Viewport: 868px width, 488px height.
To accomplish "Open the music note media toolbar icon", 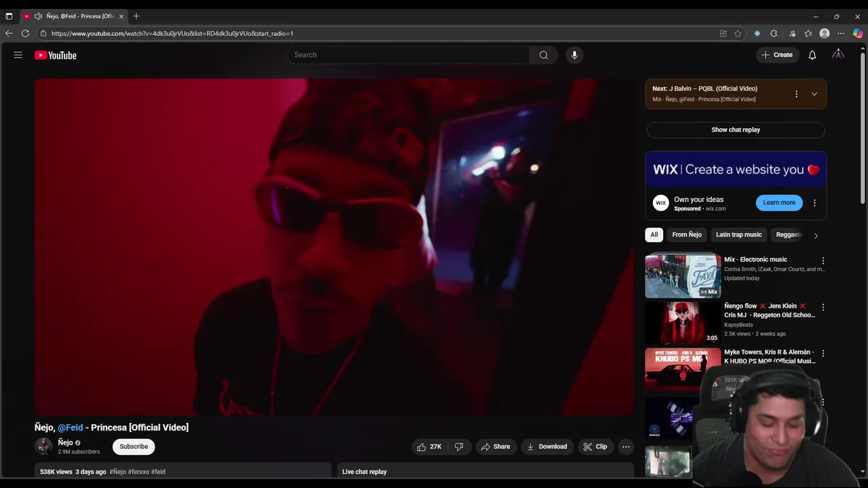I will 792,33.
